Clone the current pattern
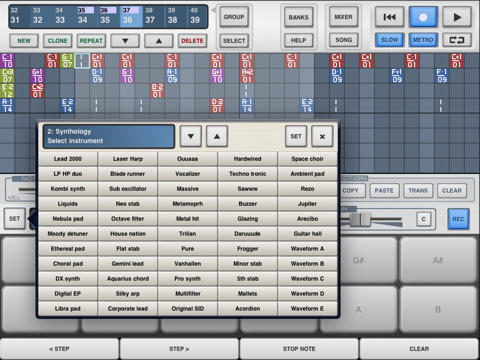The image size is (480, 360). tap(58, 41)
